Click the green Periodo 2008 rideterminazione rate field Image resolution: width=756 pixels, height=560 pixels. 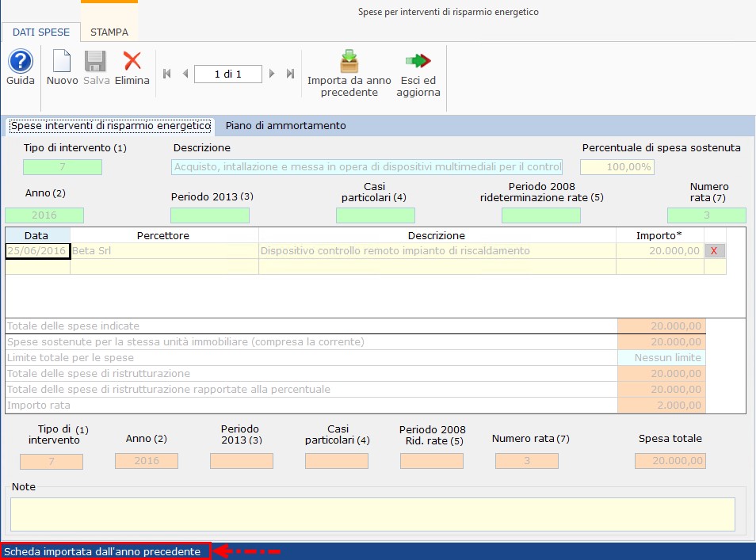541,215
